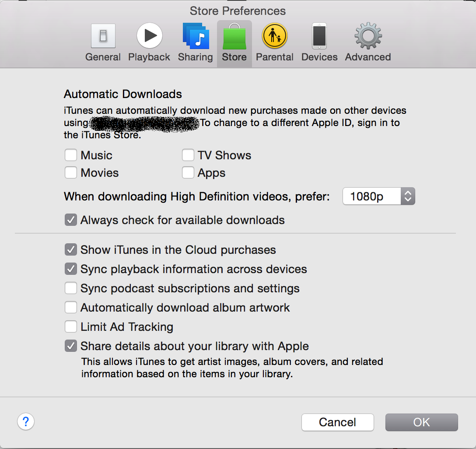Enable automatic downloads for Music
The image size is (476, 449).
(x=71, y=155)
